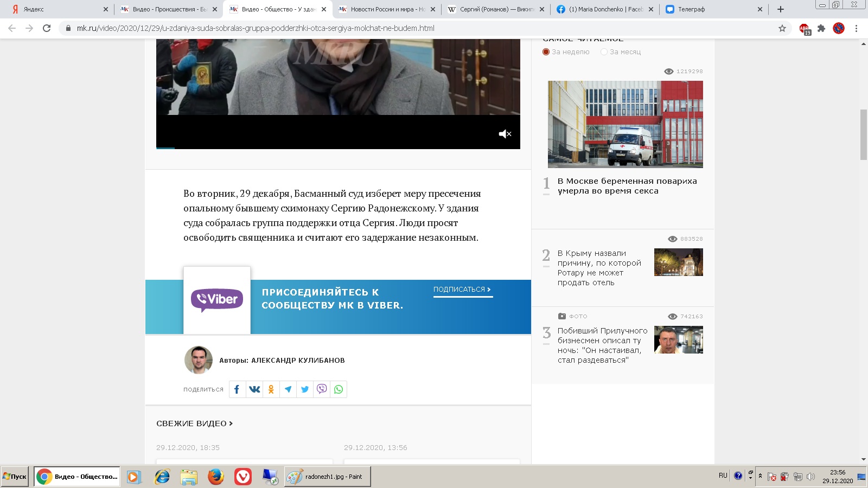Share article on Odnoklassniki
The height and width of the screenshot is (488, 868).
pyautogui.click(x=271, y=389)
